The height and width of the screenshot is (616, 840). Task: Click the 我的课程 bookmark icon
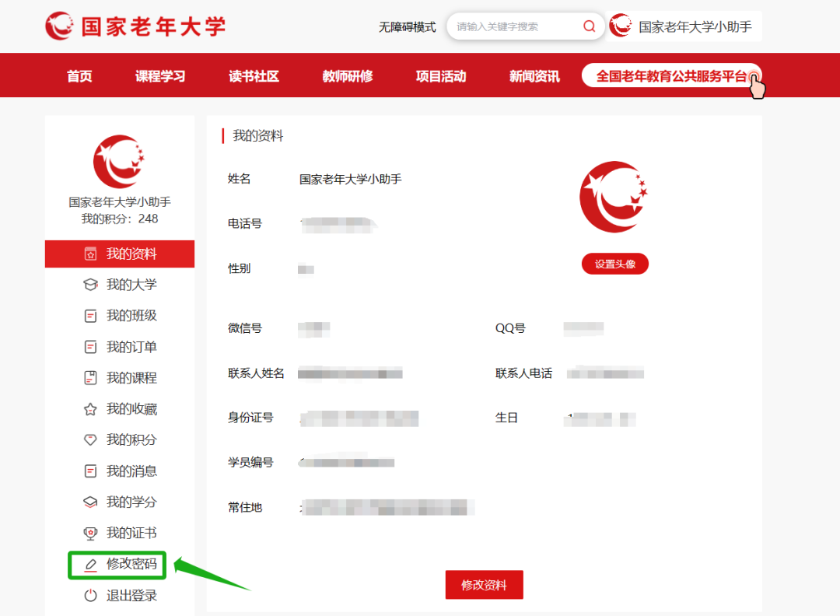click(x=90, y=378)
